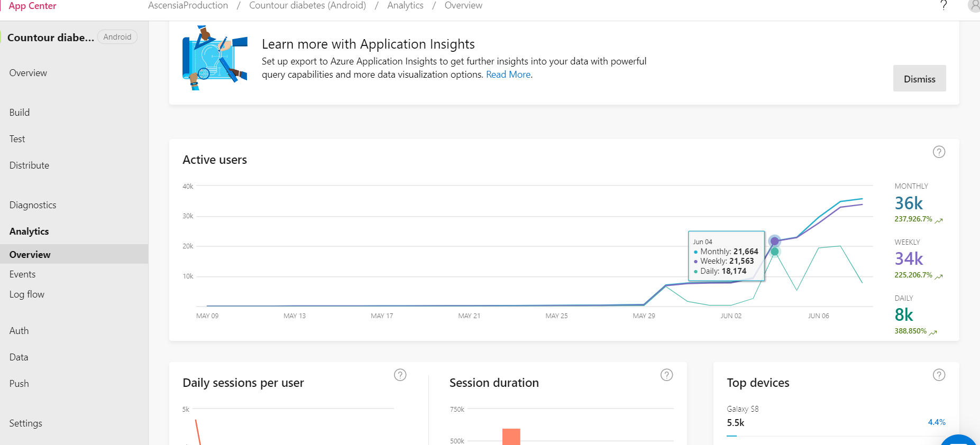Open app Settings in sidebar

point(25,423)
